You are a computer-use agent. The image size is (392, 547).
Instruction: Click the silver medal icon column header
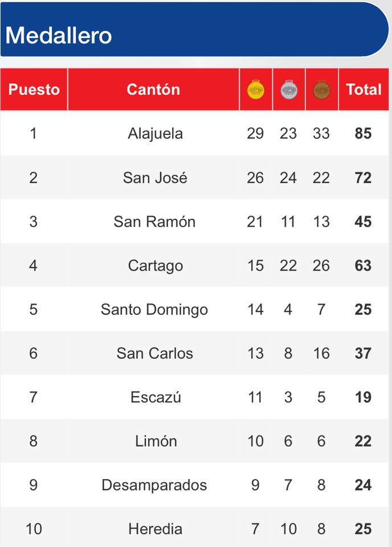coord(289,89)
